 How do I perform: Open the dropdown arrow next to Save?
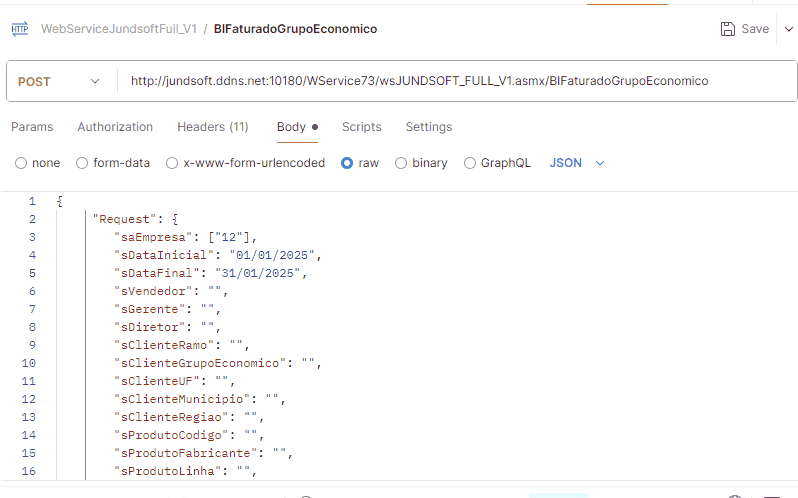pos(786,29)
